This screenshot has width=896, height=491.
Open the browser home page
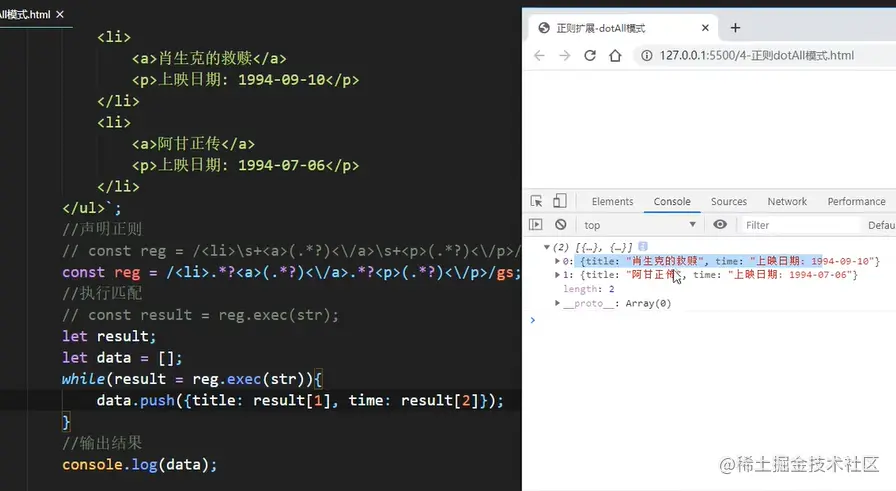pyautogui.click(x=615, y=55)
